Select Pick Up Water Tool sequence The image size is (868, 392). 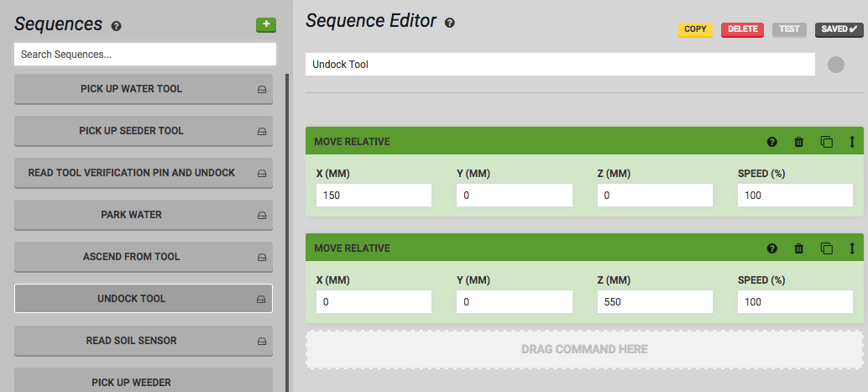[x=144, y=89]
